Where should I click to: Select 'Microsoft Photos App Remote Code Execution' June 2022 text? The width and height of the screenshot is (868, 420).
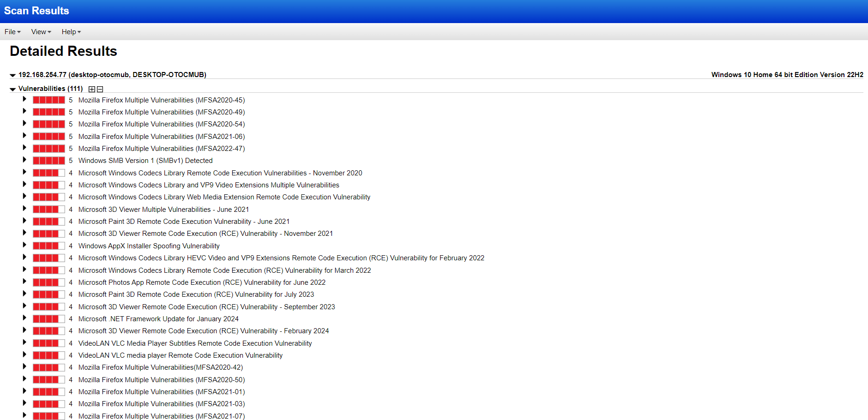pos(202,282)
